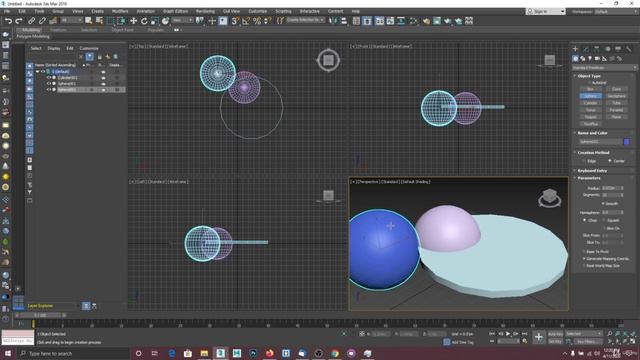
Task: Click the Perspective viewport ViewCube
Action: [x=549, y=198]
